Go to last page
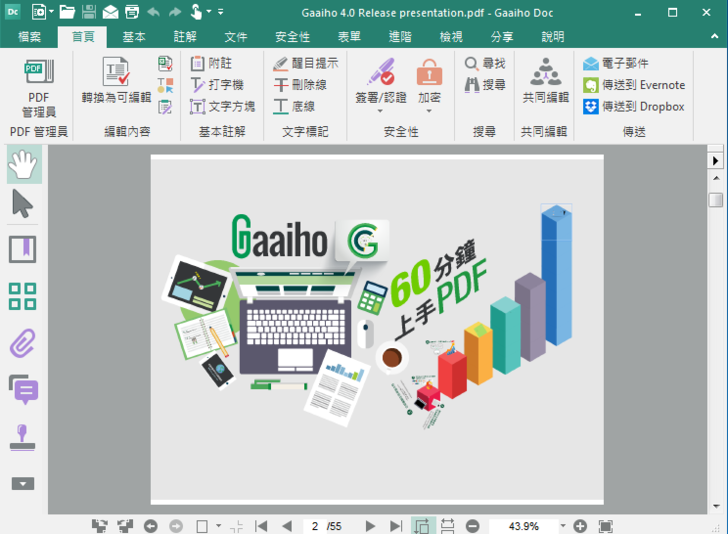 396,526
